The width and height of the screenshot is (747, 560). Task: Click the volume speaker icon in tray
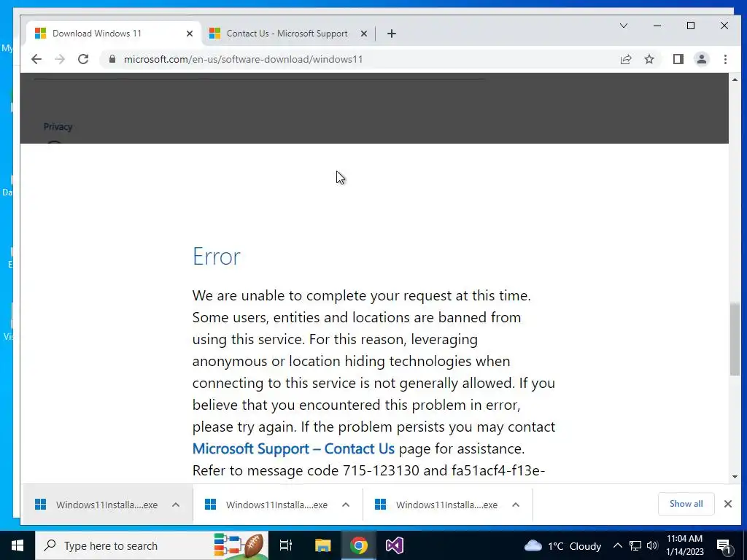click(x=652, y=545)
